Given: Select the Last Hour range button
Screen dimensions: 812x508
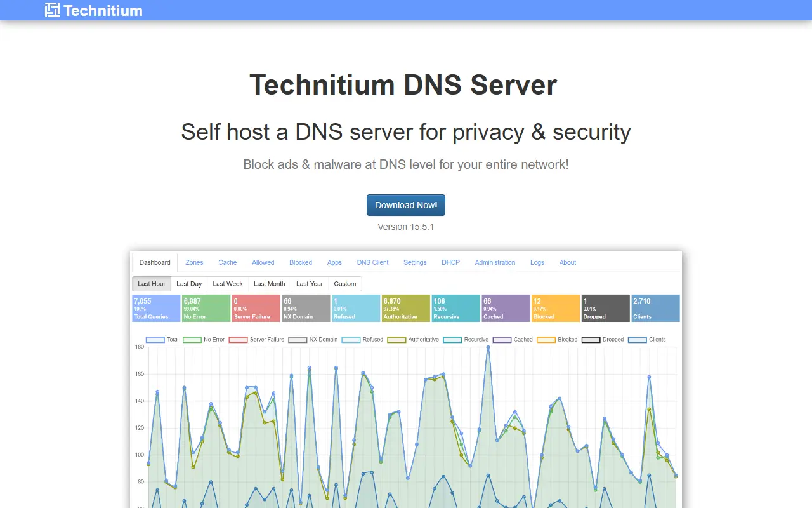Looking at the screenshot, I should click(x=152, y=284).
